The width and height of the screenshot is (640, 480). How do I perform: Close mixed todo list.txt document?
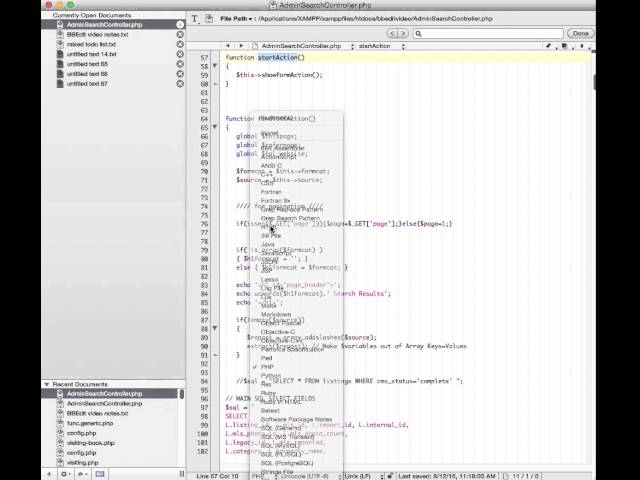(180, 44)
